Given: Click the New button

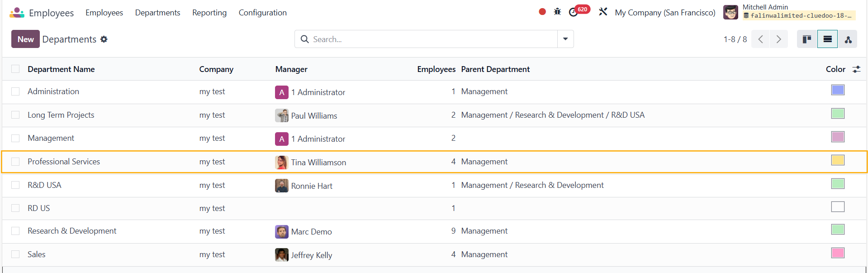Looking at the screenshot, I should click(25, 39).
